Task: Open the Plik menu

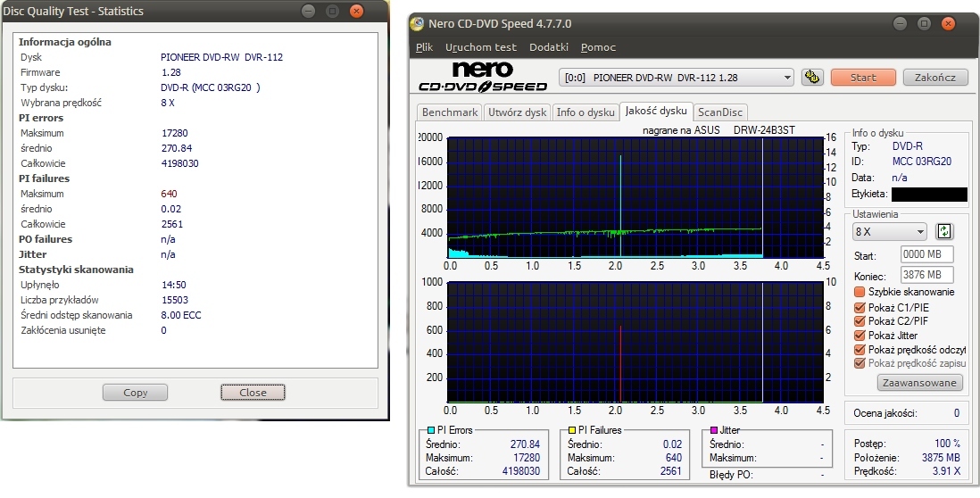Action: (x=424, y=47)
